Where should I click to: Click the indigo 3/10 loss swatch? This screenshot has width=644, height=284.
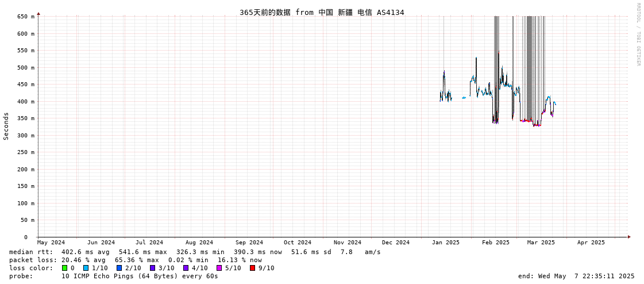click(152, 268)
